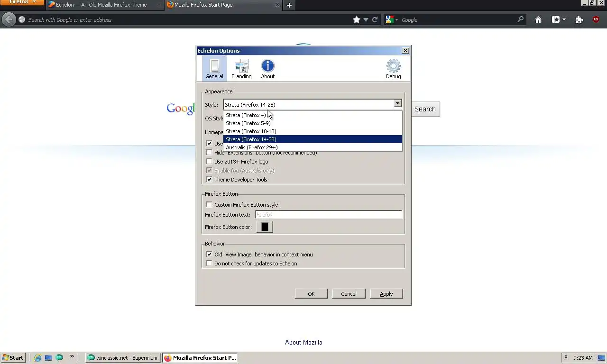Restore down the Firefox window

click(592, 3)
